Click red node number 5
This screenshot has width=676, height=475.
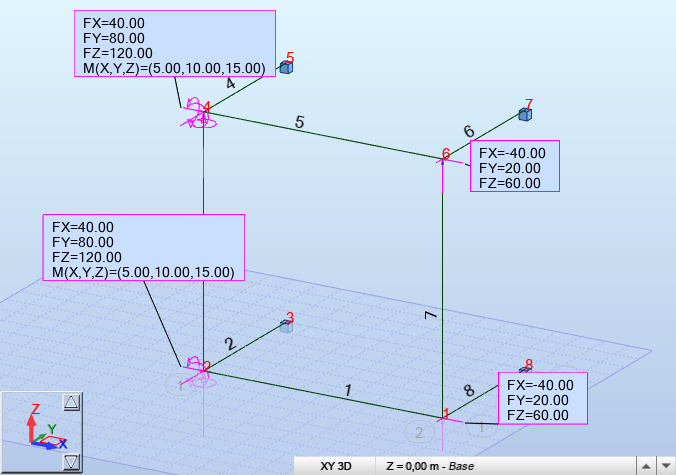pyautogui.click(x=290, y=57)
